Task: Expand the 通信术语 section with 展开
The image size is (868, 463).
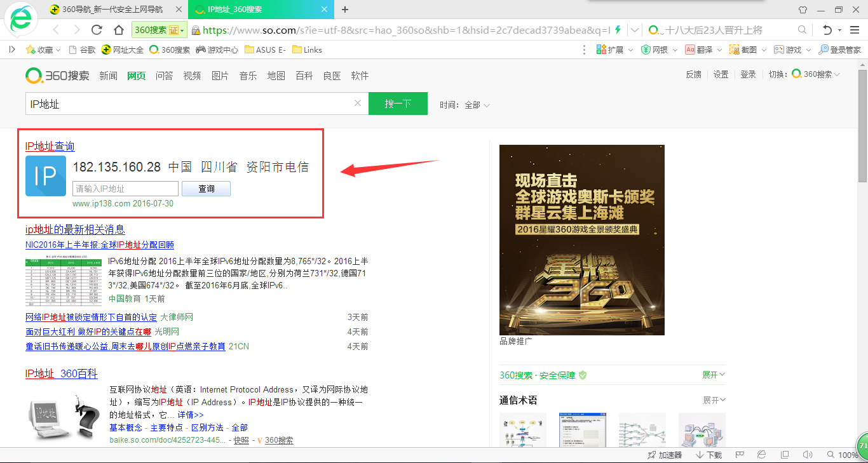Action: point(714,400)
